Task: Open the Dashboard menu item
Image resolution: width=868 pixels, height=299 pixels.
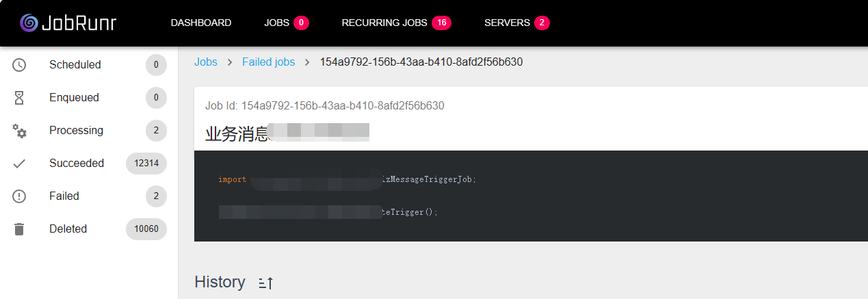Action: (201, 23)
